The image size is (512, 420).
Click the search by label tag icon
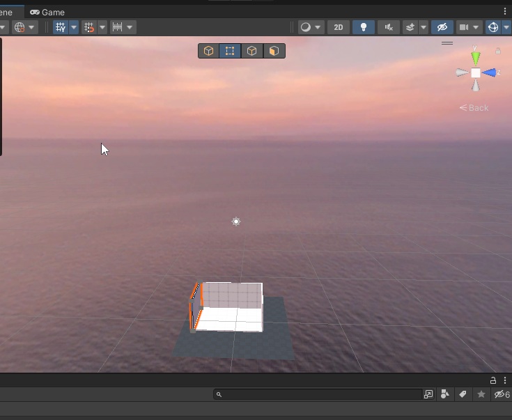(463, 394)
